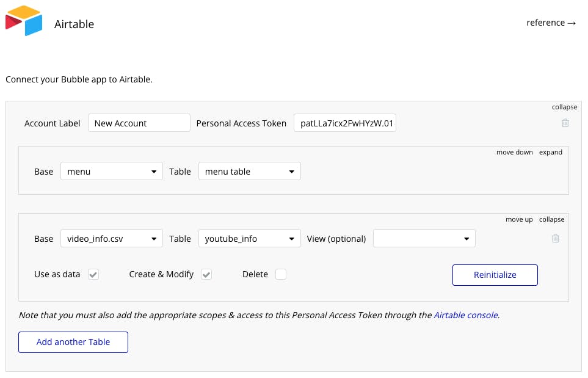Open the menu Base dropdown
Viewport: 588px width, 378px height.
[112, 172]
